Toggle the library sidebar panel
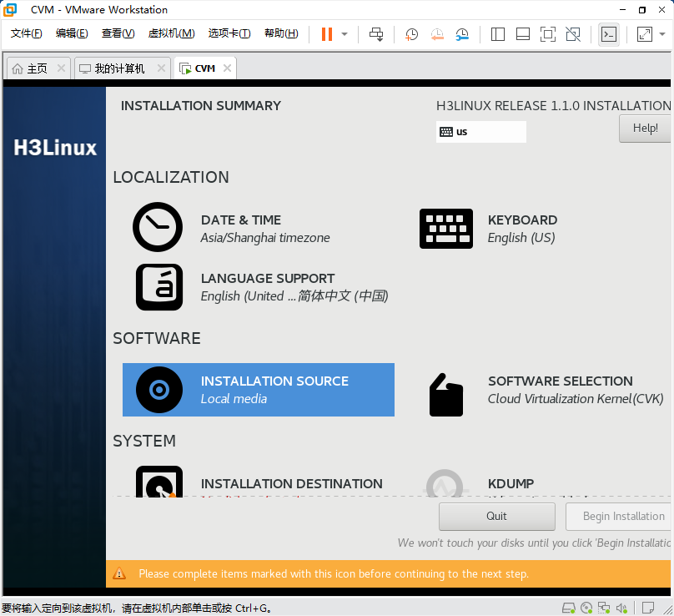 point(496,34)
